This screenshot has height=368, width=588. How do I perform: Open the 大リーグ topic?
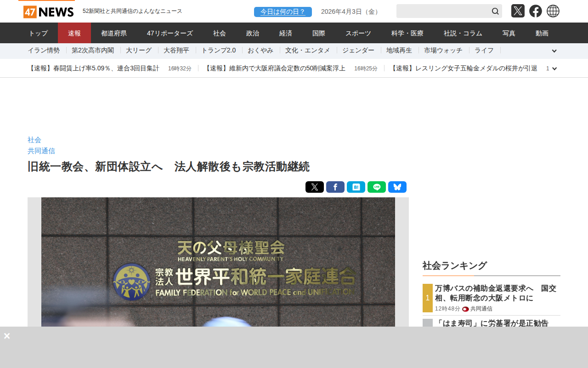point(139,51)
